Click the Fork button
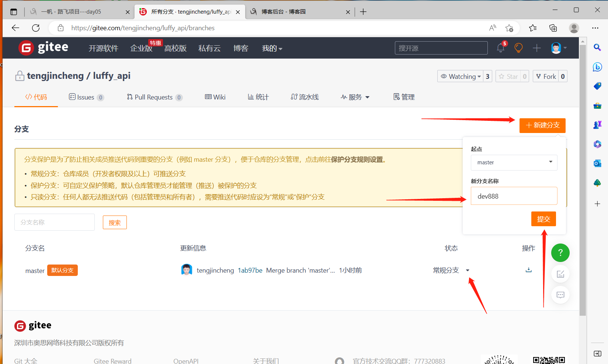The width and height of the screenshot is (608, 364). tap(546, 76)
